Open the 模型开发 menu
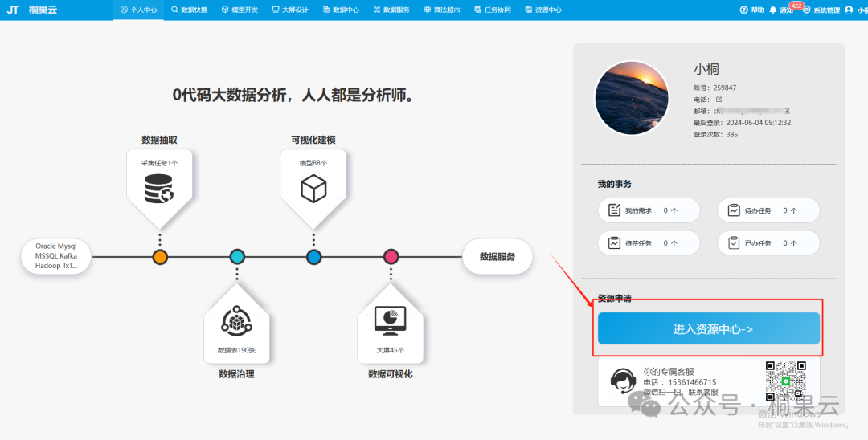868x440 pixels. [240, 10]
